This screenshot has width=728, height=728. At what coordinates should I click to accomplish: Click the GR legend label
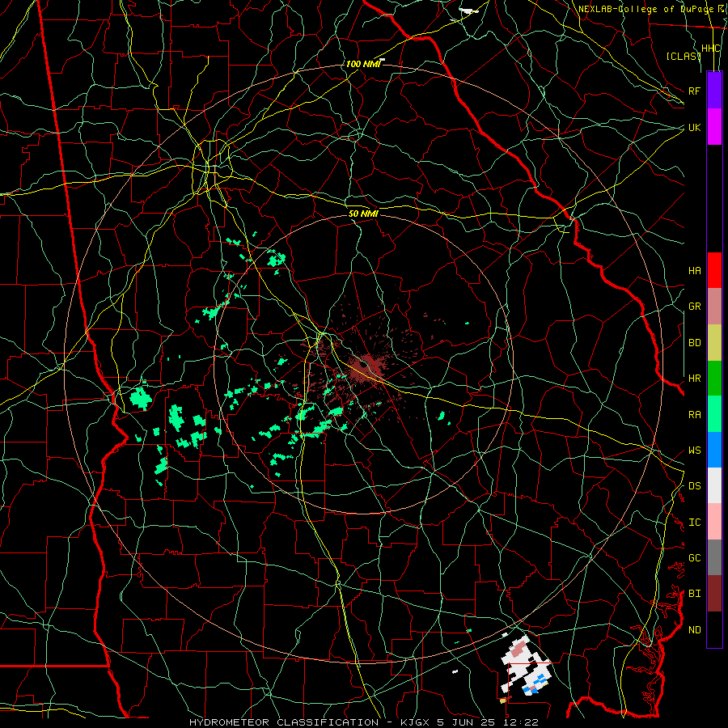tap(694, 307)
